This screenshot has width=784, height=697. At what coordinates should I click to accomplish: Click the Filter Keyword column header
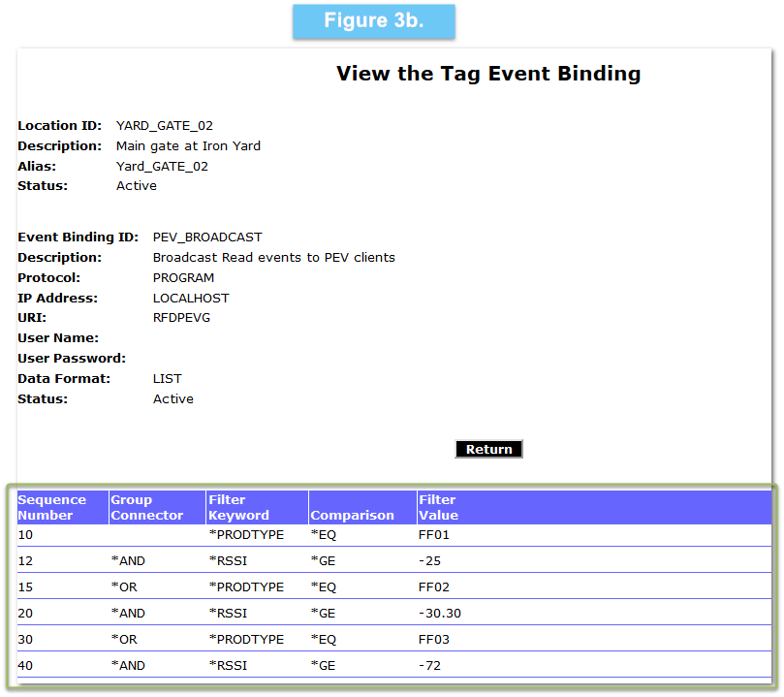pyautogui.click(x=257, y=508)
